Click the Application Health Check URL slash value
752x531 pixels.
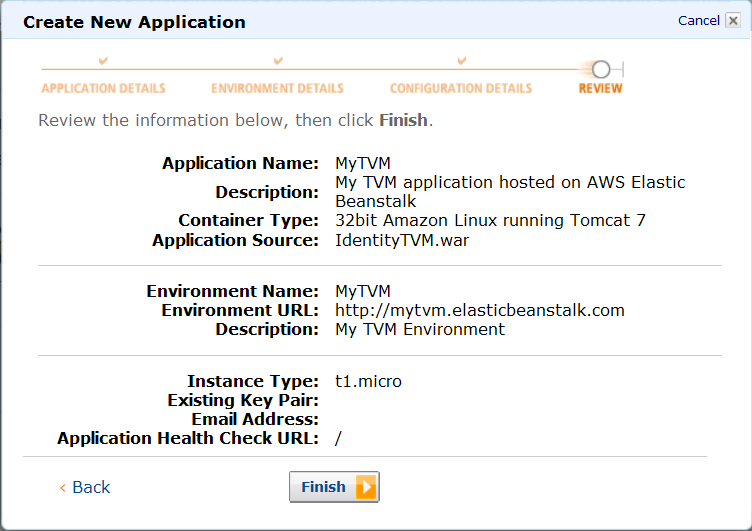339,438
